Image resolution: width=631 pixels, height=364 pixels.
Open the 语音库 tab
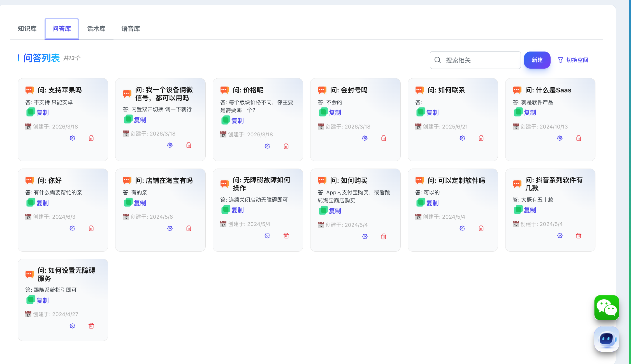click(x=131, y=29)
